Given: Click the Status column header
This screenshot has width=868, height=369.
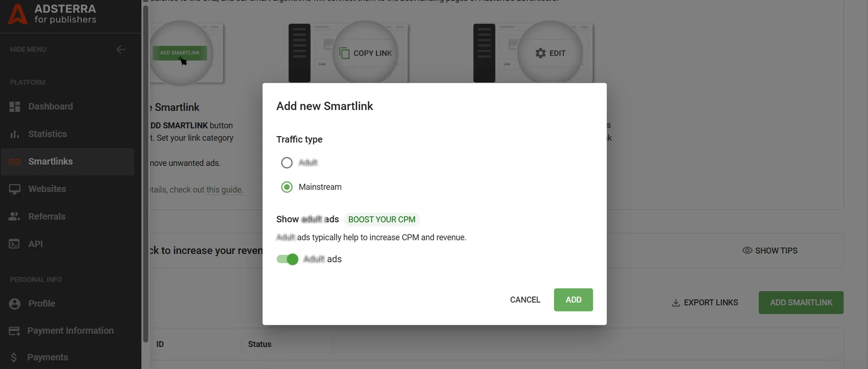Looking at the screenshot, I should [259, 344].
